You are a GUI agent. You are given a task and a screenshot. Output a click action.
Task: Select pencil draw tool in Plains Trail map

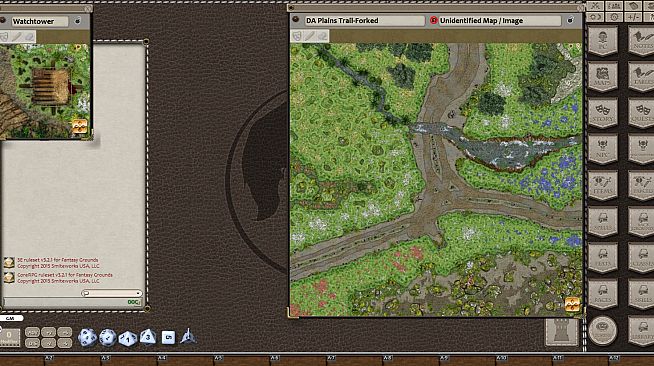pyautogui.click(x=309, y=36)
